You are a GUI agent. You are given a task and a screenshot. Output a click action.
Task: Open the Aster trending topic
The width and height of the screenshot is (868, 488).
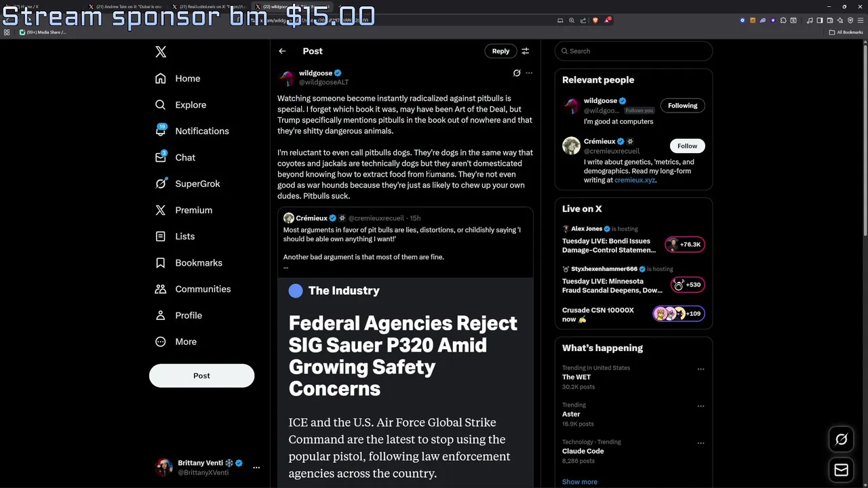pos(571,414)
